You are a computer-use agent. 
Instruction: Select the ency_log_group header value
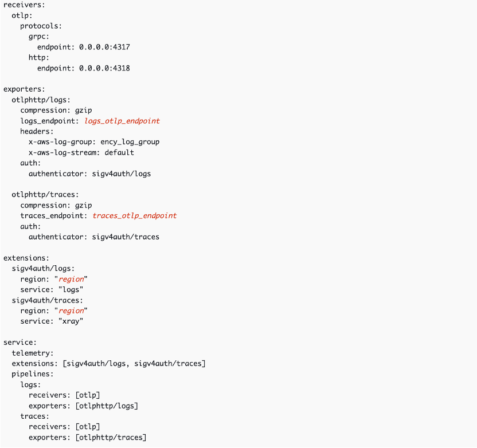[x=130, y=142]
